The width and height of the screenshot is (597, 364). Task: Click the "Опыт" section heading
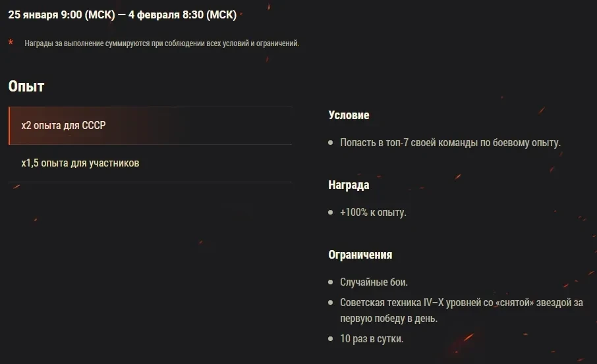tap(26, 86)
